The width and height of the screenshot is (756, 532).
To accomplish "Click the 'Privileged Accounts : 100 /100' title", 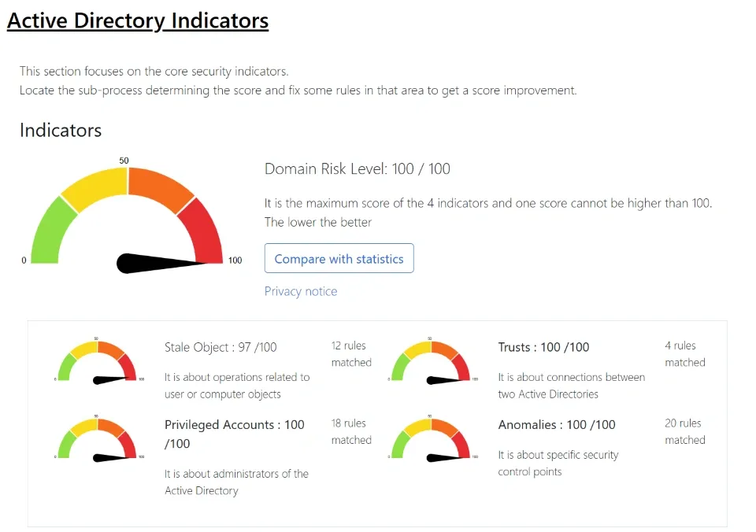I will coord(235,434).
